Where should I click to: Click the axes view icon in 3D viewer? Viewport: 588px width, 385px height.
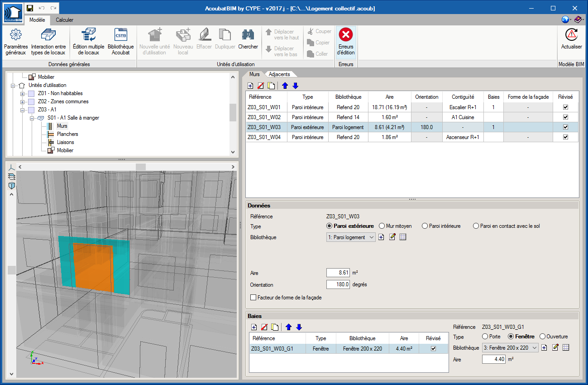(x=12, y=167)
